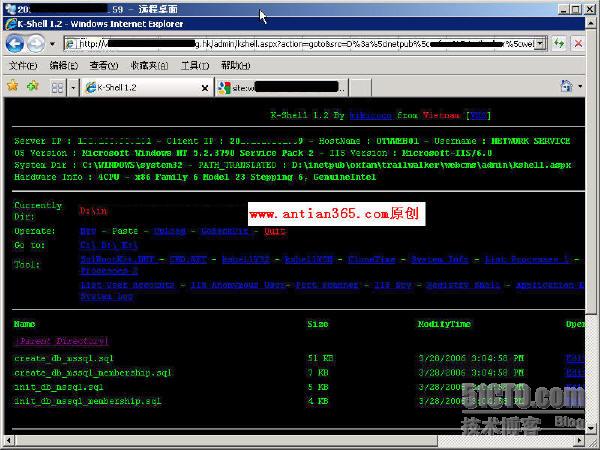Click the Add to Favorites star-plus icon
The image size is (600, 450).
(33, 86)
